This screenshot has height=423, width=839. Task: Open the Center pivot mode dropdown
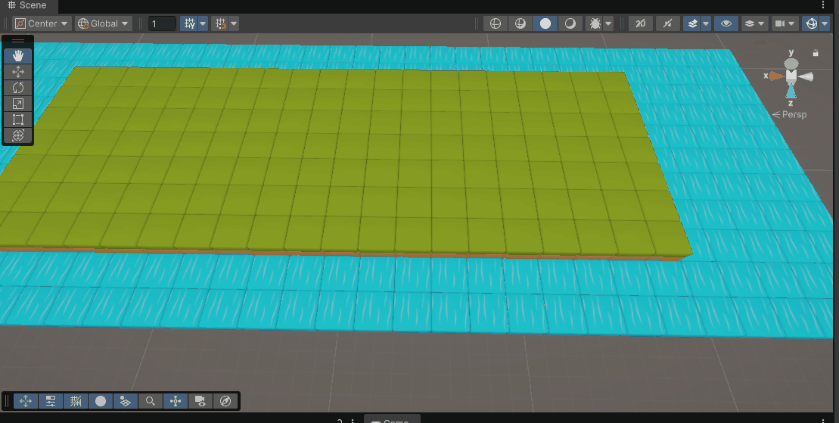click(41, 23)
